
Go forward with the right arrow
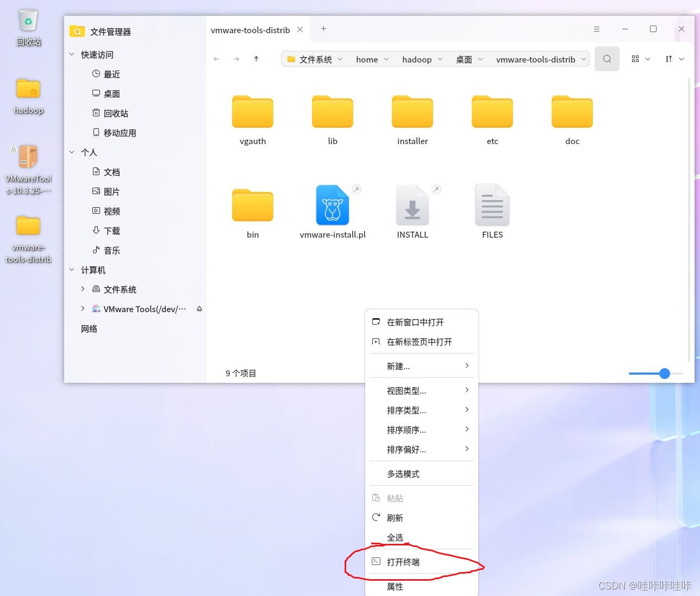(236, 59)
